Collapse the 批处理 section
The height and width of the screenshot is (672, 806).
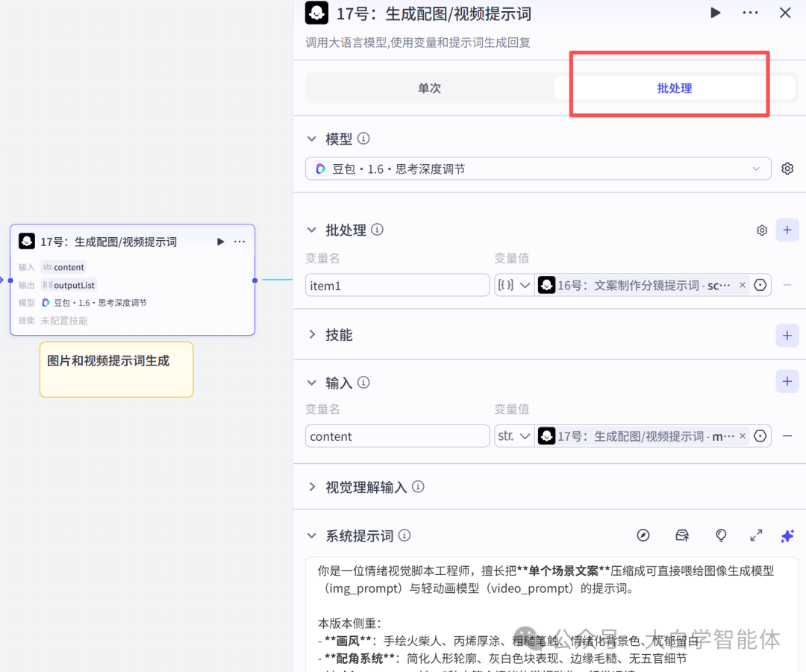(x=311, y=230)
